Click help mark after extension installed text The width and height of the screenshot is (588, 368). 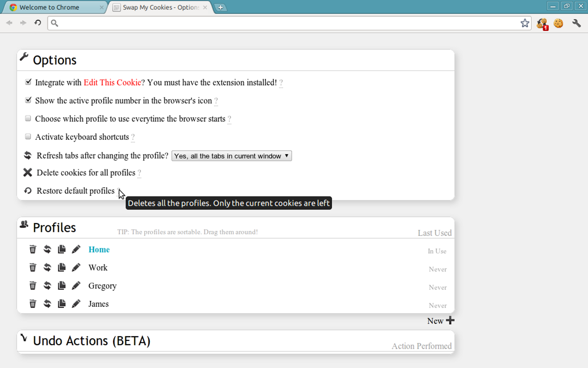coord(281,83)
